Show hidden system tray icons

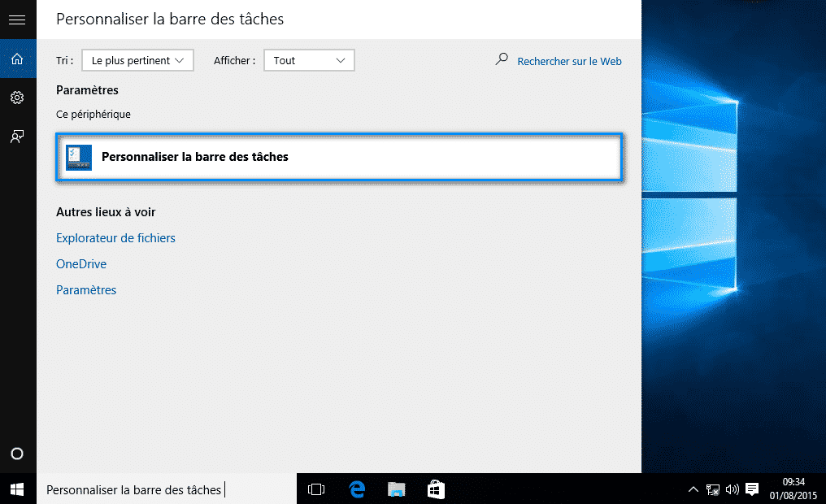point(693,489)
